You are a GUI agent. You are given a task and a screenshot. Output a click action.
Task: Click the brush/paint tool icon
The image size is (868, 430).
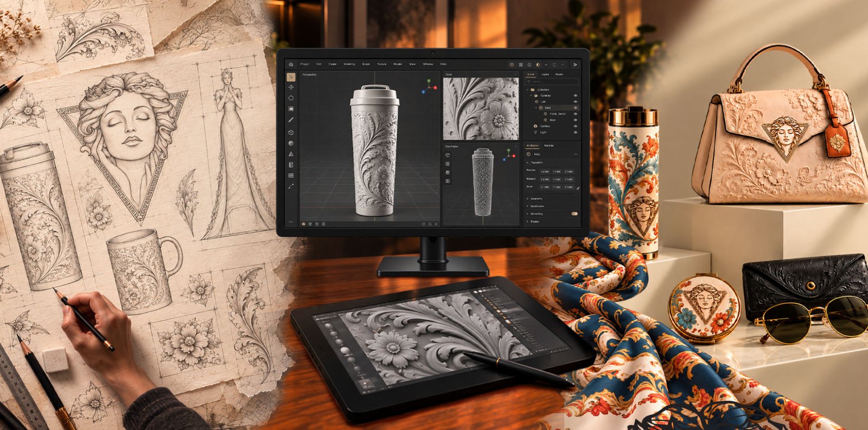(291, 119)
